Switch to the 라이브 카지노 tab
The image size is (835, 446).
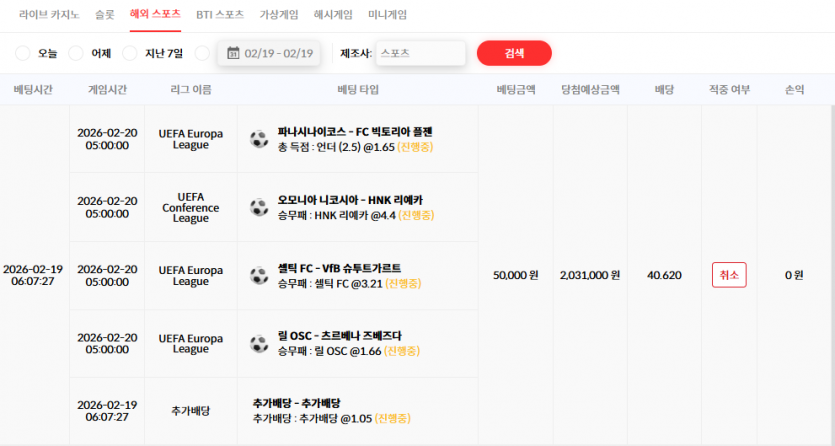click(x=49, y=15)
